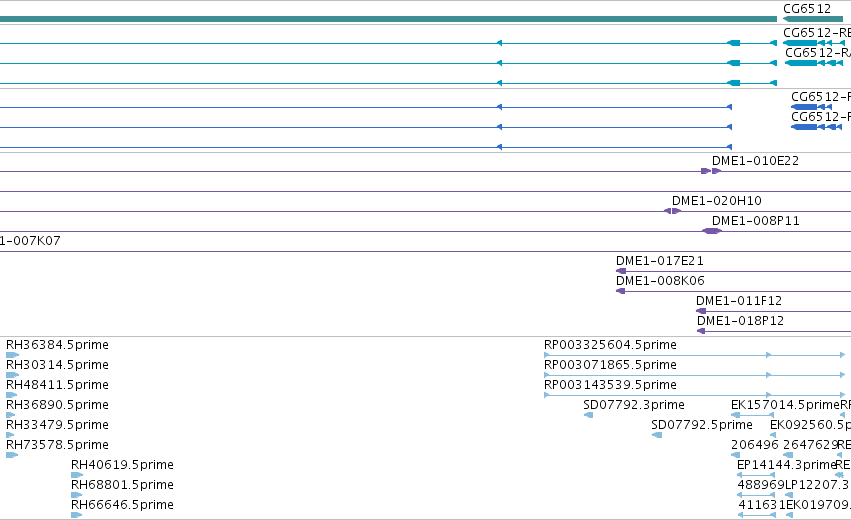This screenshot has width=851, height=520.
Task: Select the RH33479.5prime label
Action: (x=57, y=426)
